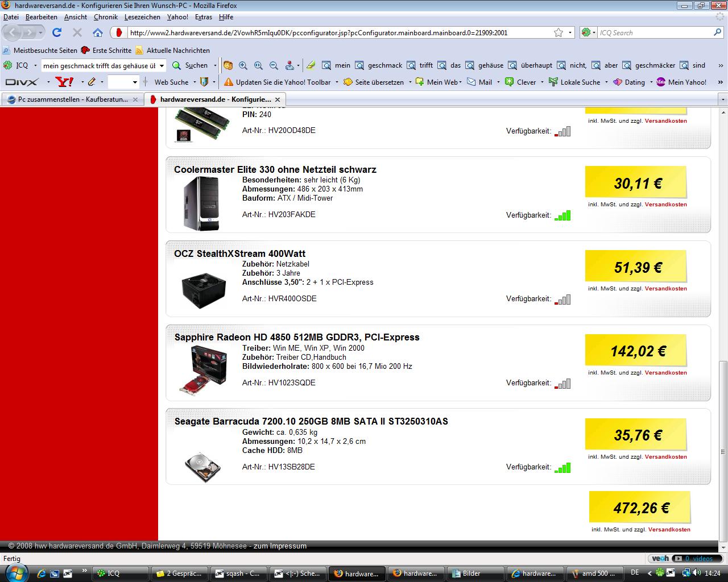The width and height of the screenshot is (728, 582).
Task: Open the Erste Schritte bookmark
Action: (x=106, y=50)
